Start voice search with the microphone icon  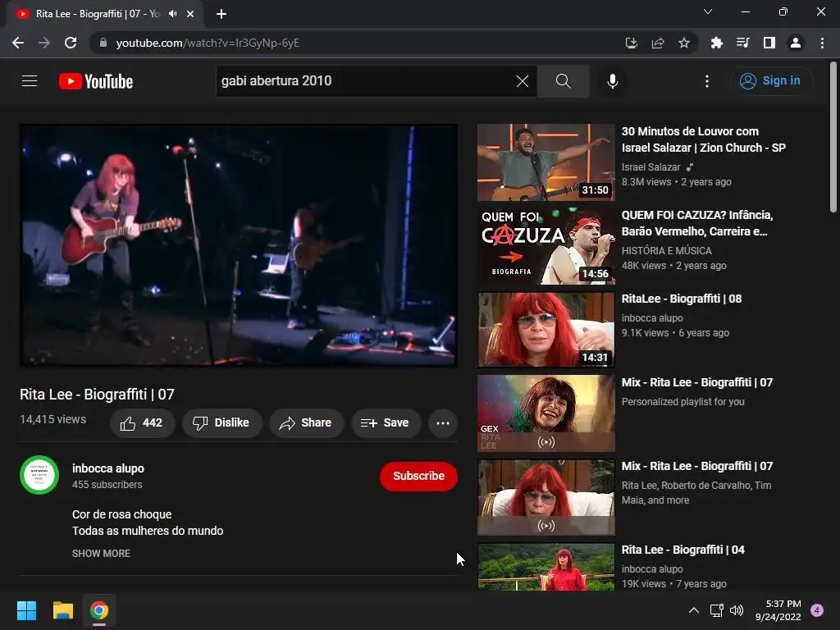pyautogui.click(x=612, y=81)
